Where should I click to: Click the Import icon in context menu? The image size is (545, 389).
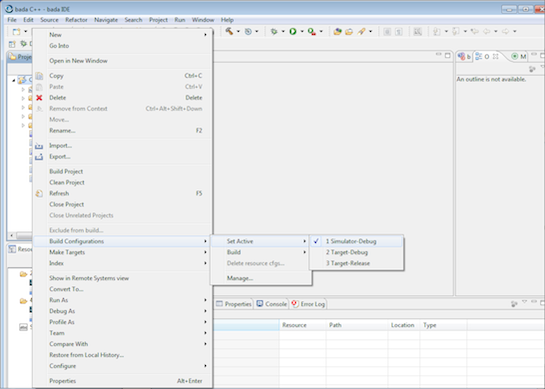click(x=39, y=146)
